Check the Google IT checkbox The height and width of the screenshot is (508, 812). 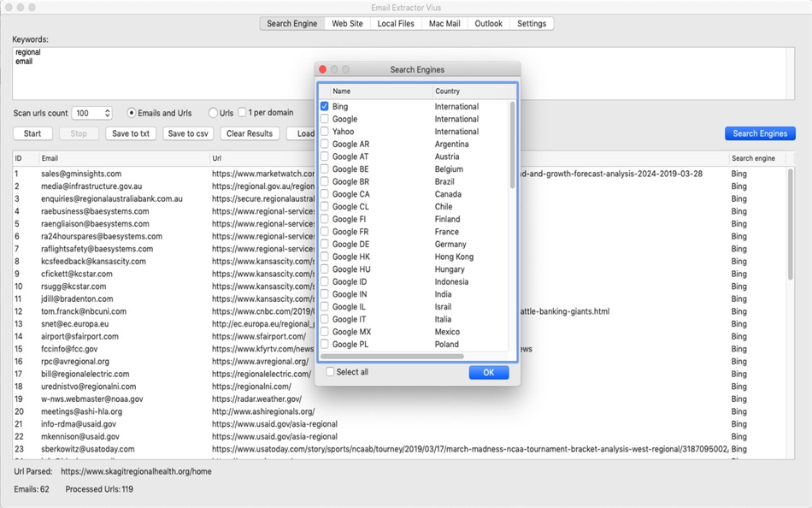(324, 319)
